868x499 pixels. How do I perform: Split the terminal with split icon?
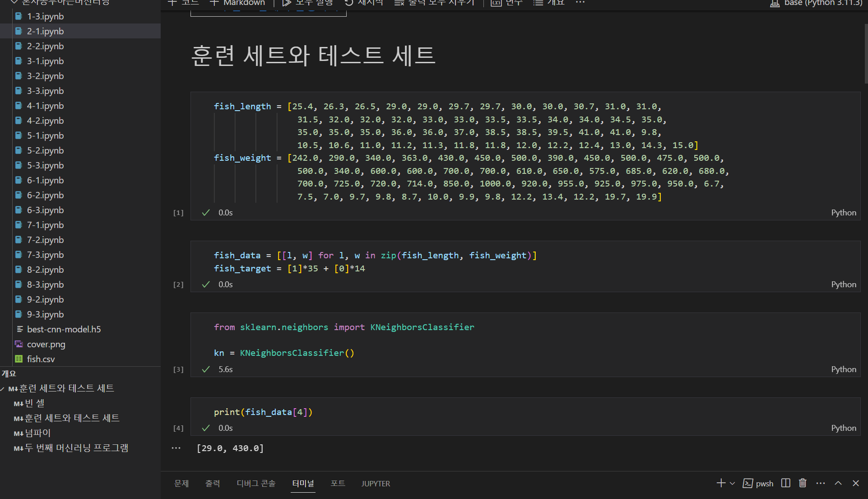pos(786,483)
